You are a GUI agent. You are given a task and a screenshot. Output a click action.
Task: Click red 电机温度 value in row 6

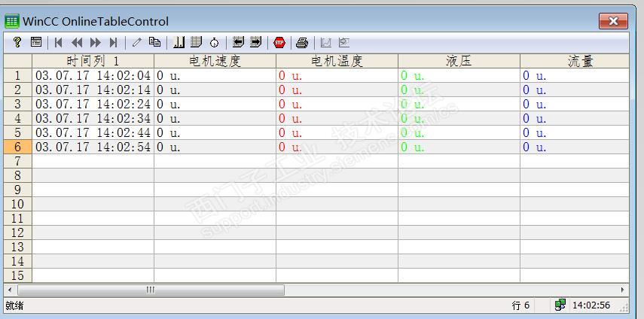point(291,147)
